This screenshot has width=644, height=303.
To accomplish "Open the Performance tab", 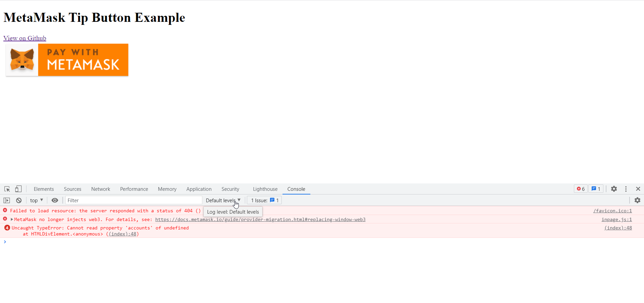I will point(134,189).
